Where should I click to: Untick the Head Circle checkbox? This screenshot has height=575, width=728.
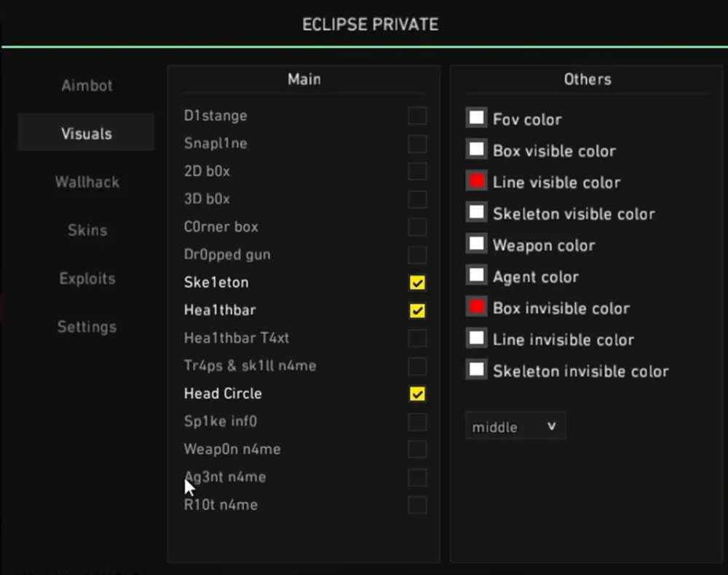pyautogui.click(x=417, y=394)
